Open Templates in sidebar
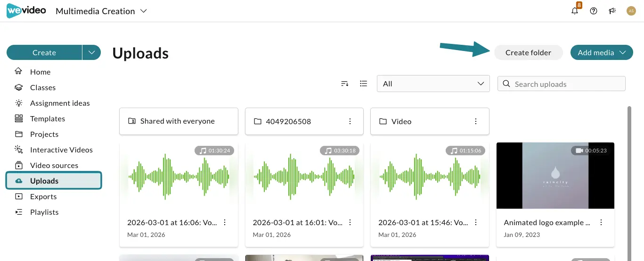Screen dimensions: 644x261 point(48,118)
